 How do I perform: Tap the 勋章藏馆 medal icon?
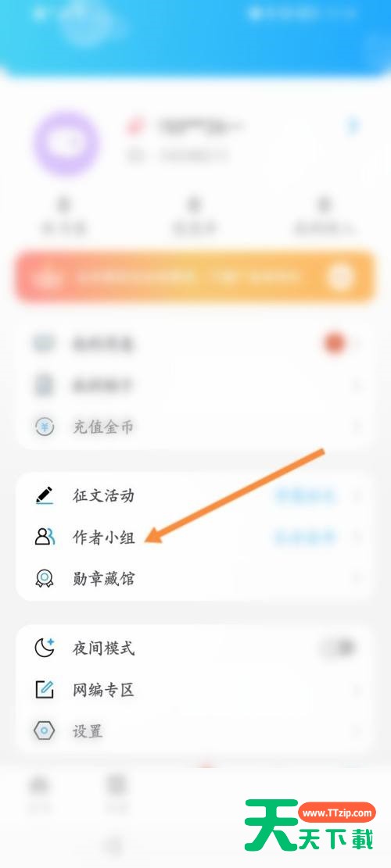pyautogui.click(x=45, y=579)
